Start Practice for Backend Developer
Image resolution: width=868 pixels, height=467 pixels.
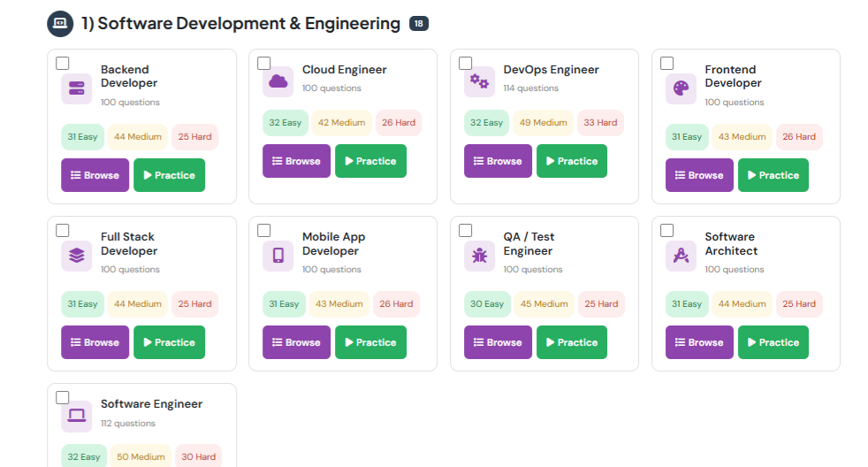(170, 175)
